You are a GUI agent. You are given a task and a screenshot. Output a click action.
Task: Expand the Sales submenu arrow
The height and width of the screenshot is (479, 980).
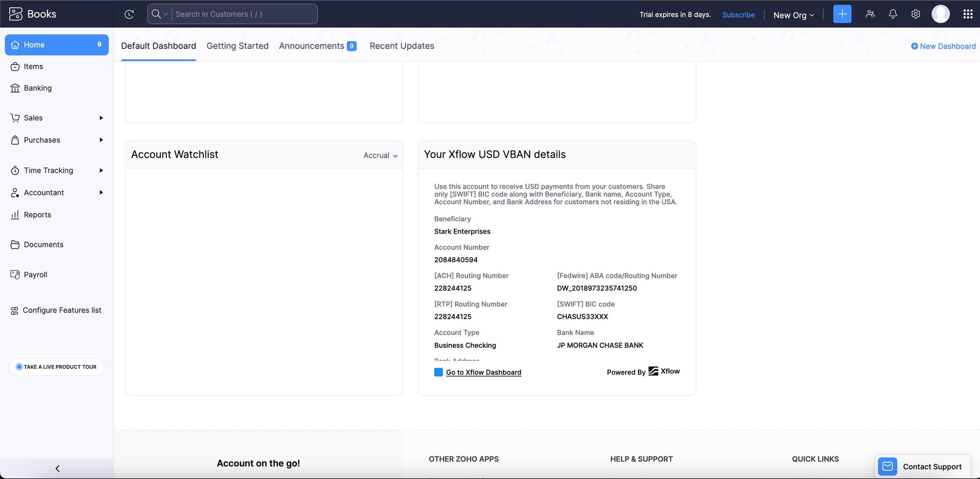101,118
